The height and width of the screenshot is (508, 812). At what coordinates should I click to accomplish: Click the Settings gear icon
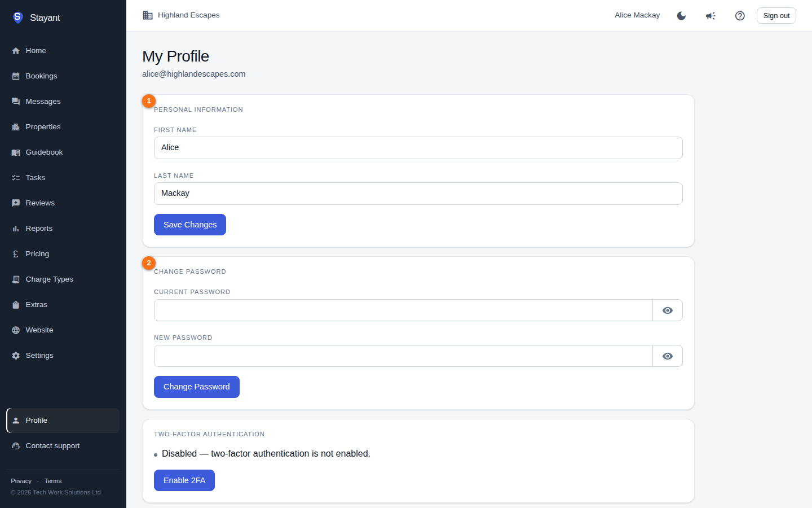pos(16,356)
